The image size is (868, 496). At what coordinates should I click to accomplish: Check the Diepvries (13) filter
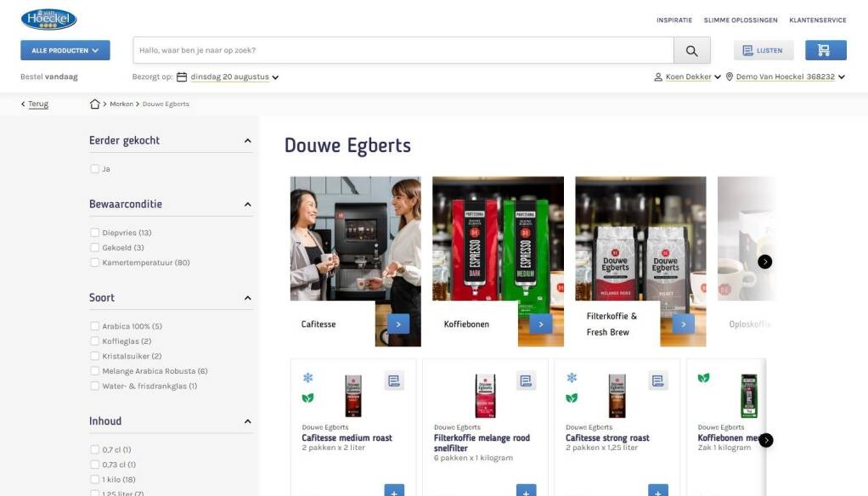[94, 233]
